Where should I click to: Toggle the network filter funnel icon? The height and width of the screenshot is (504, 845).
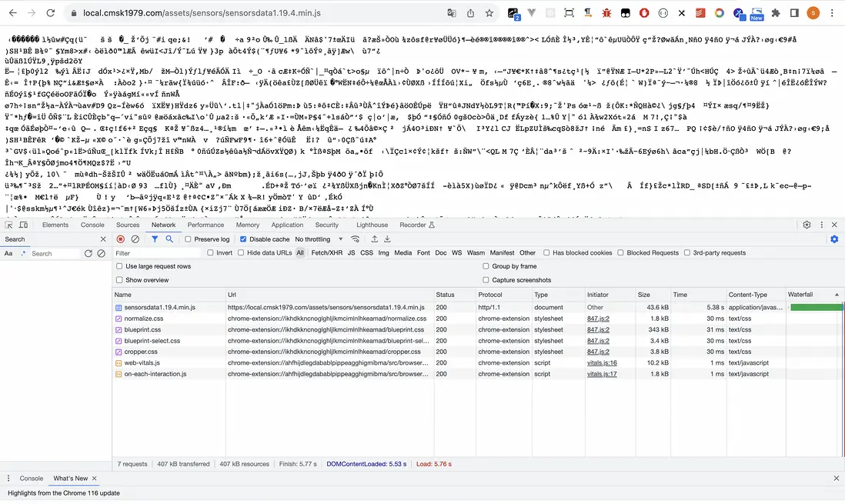(x=155, y=239)
